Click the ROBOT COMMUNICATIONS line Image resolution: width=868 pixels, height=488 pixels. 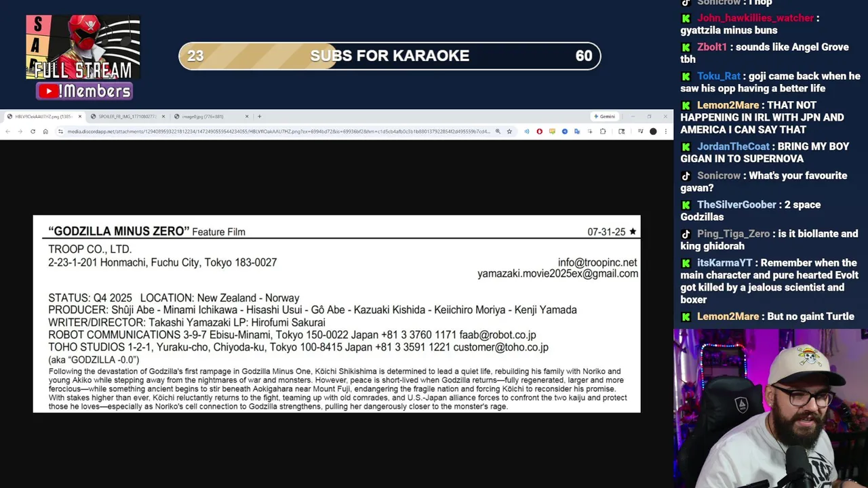point(292,335)
